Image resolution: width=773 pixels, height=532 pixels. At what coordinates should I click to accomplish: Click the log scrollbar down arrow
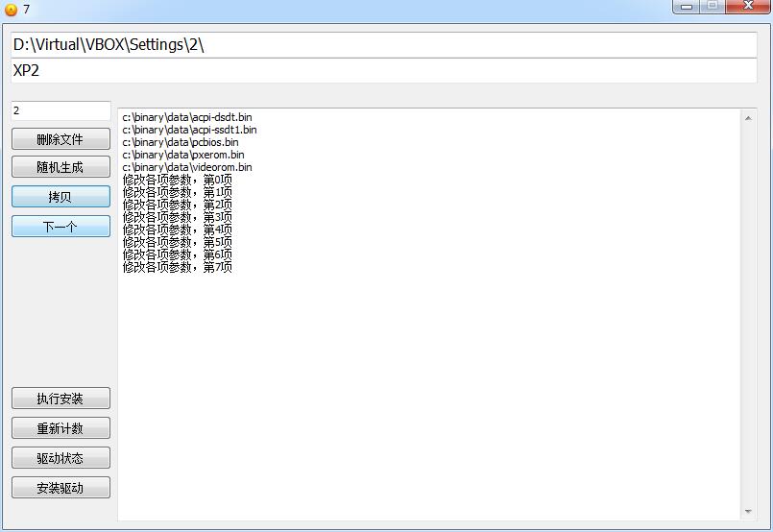pyautogui.click(x=748, y=511)
